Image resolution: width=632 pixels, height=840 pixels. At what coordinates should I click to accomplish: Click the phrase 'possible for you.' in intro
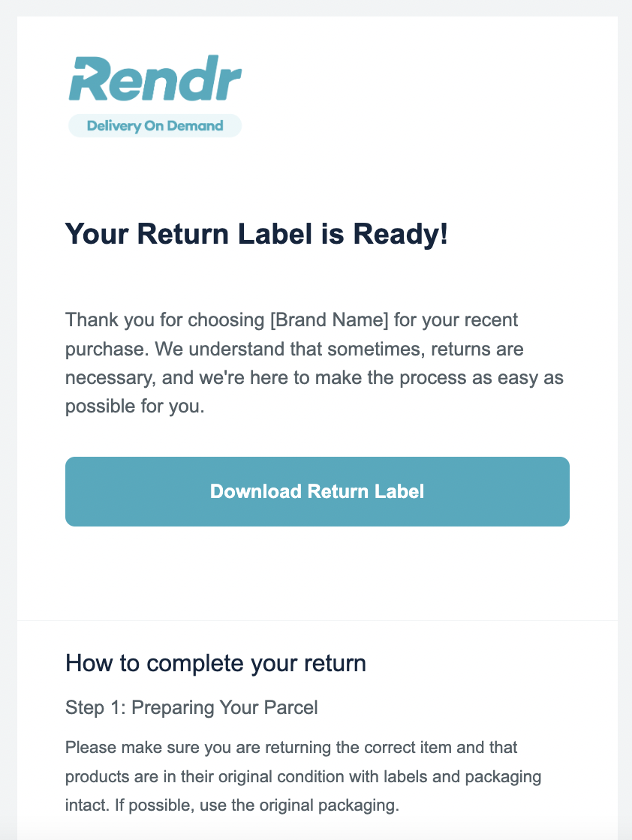coord(135,406)
